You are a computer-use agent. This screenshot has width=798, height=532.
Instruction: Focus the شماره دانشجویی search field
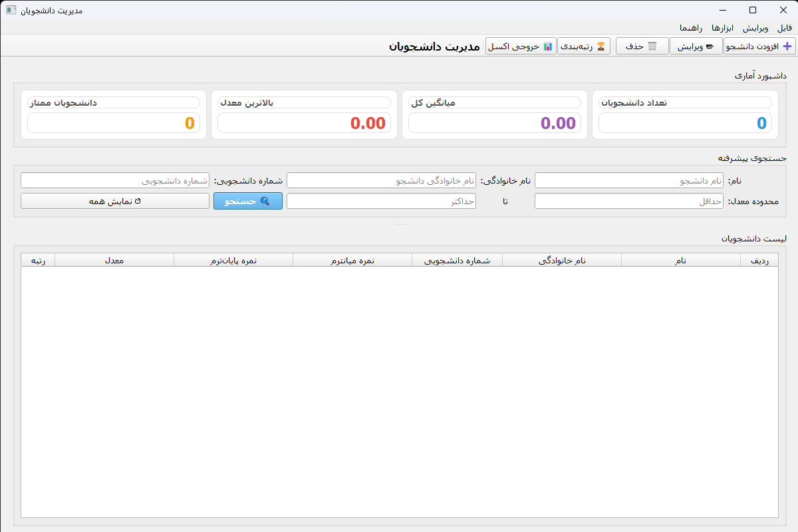[x=115, y=181]
